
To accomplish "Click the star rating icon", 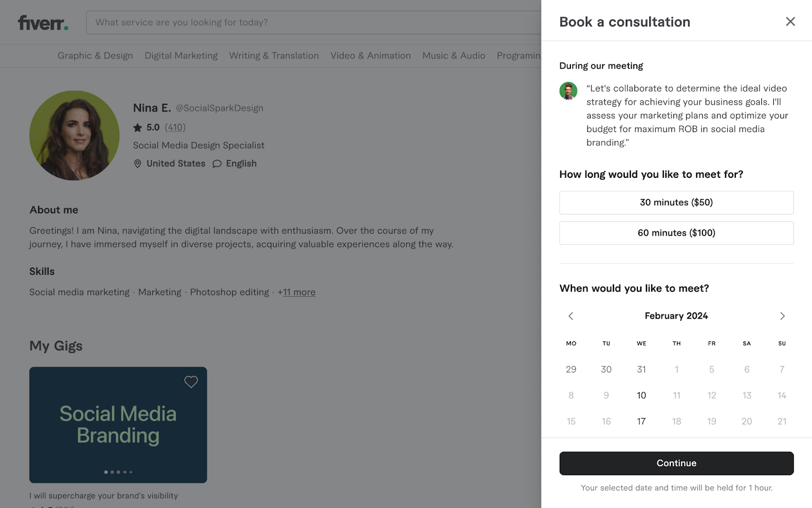I will [x=138, y=128].
